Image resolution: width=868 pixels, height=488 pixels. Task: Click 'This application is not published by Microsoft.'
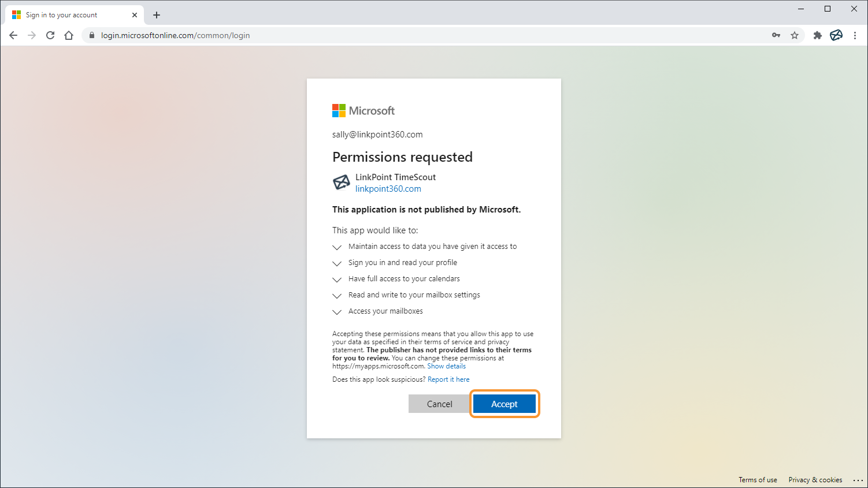tap(426, 210)
